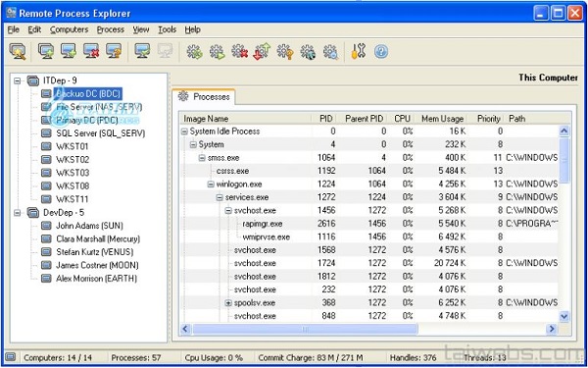Select the Processes tab

[204, 97]
